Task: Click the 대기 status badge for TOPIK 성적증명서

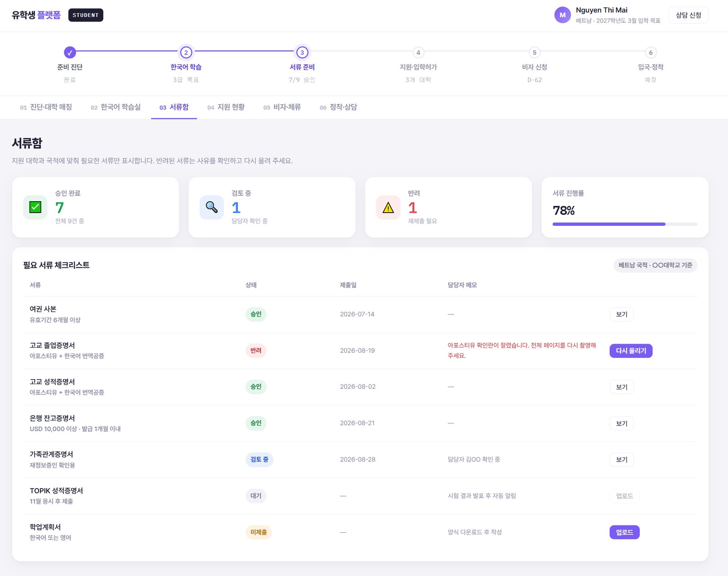Action: click(x=256, y=496)
